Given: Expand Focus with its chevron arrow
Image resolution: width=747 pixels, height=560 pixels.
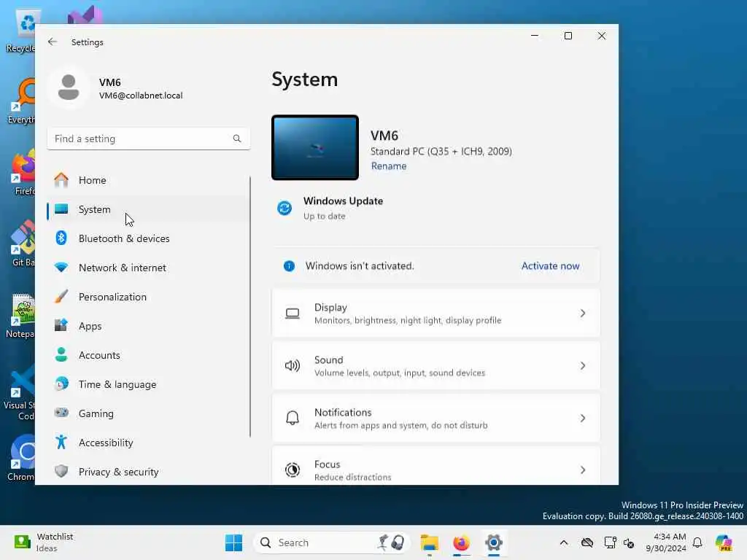Looking at the screenshot, I should pos(583,470).
